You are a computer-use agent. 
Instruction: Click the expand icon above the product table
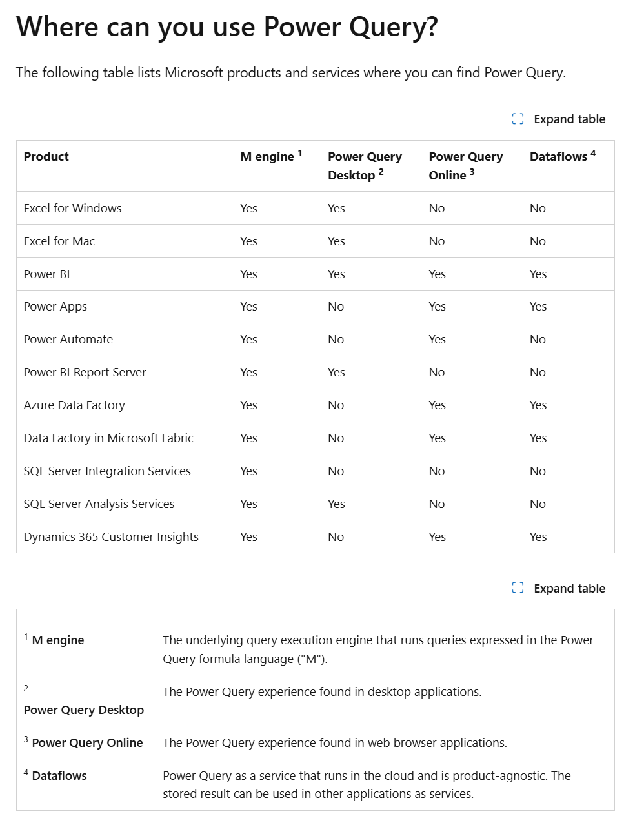pos(518,119)
